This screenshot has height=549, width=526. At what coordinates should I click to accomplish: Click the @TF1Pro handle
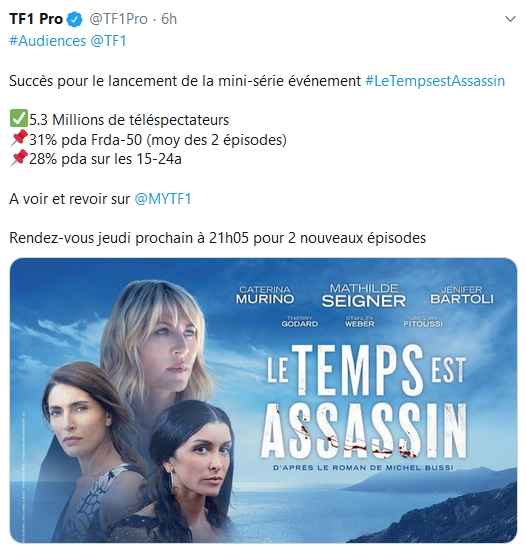118,19
